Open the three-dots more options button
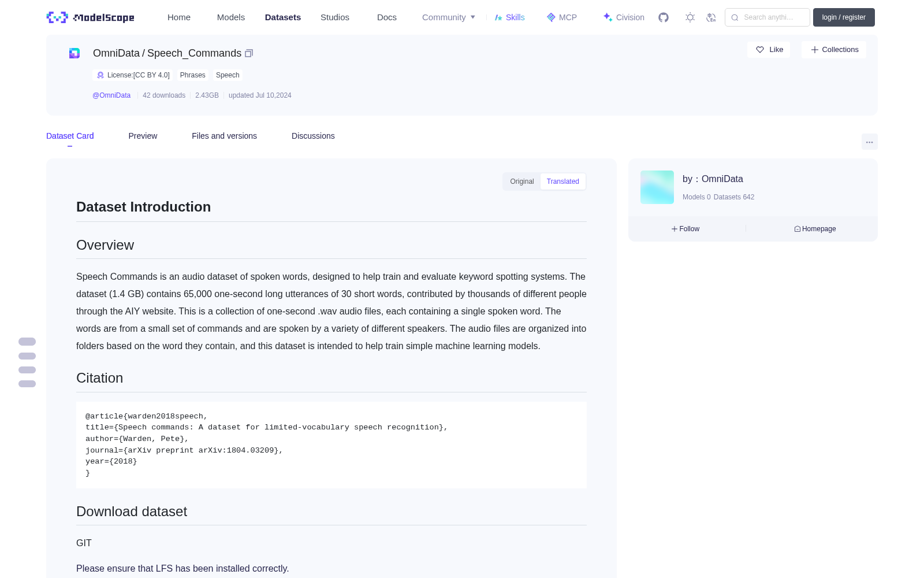This screenshot has width=924, height=578. (869, 142)
